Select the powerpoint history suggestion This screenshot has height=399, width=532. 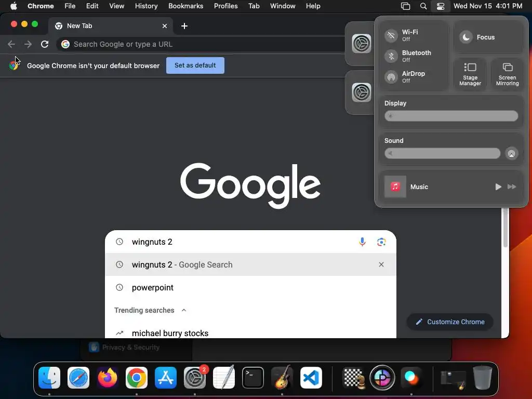[x=250, y=287]
